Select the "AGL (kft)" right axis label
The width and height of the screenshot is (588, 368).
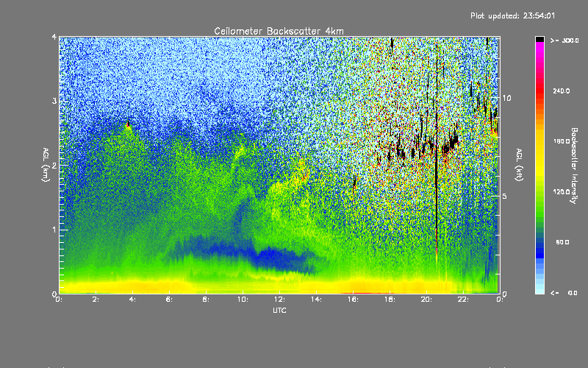(519, 165)
